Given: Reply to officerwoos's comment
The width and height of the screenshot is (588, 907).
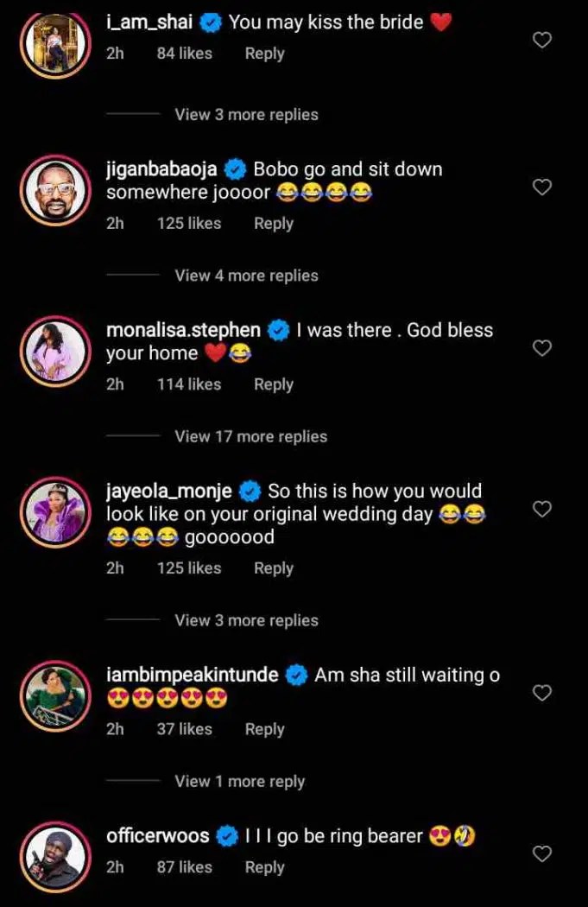Looking at the screenshot, I should 264,867.
